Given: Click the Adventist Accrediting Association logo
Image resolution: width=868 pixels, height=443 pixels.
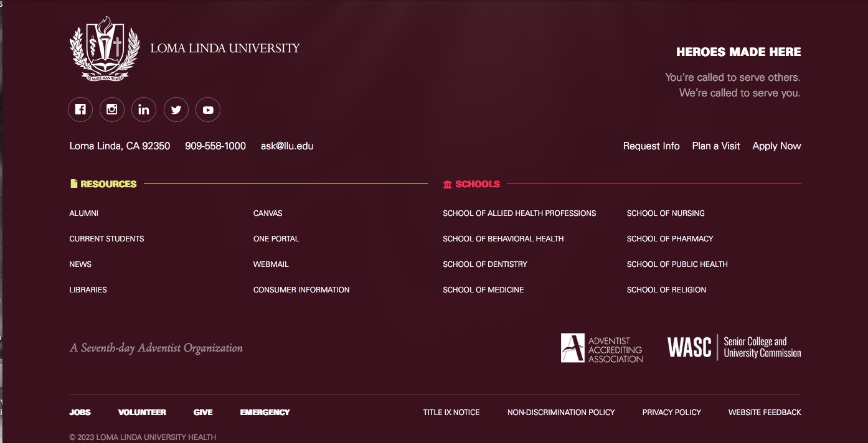Looking at the screenshot, I should coord(601,348).
